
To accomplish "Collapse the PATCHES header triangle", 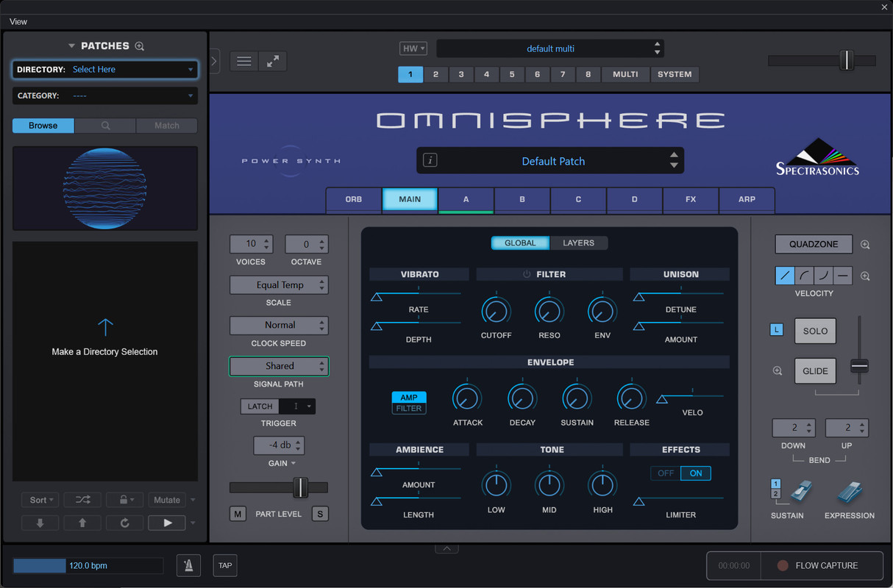I will (x=71, y=46).
